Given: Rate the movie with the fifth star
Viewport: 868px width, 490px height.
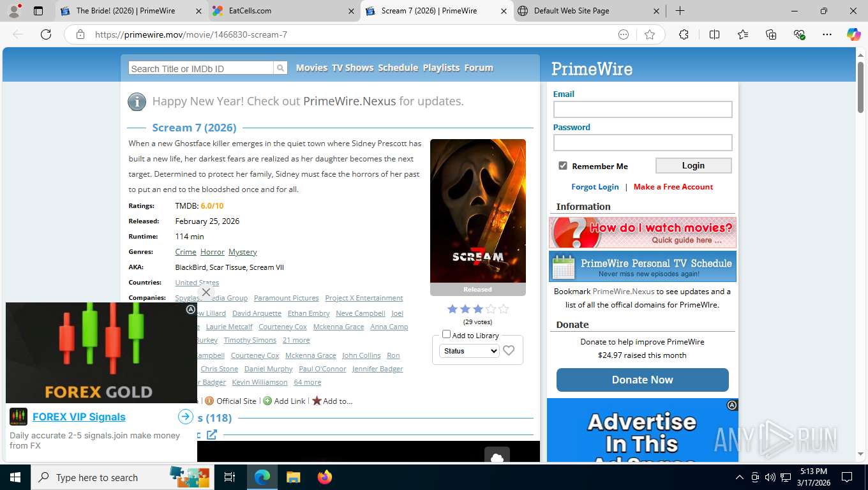Looking at the screenshot, I should (x=504, y=309).
